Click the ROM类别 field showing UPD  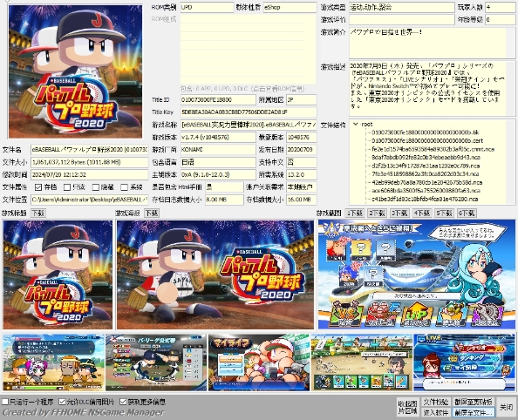pyautogui.click(x=207, y=7)
